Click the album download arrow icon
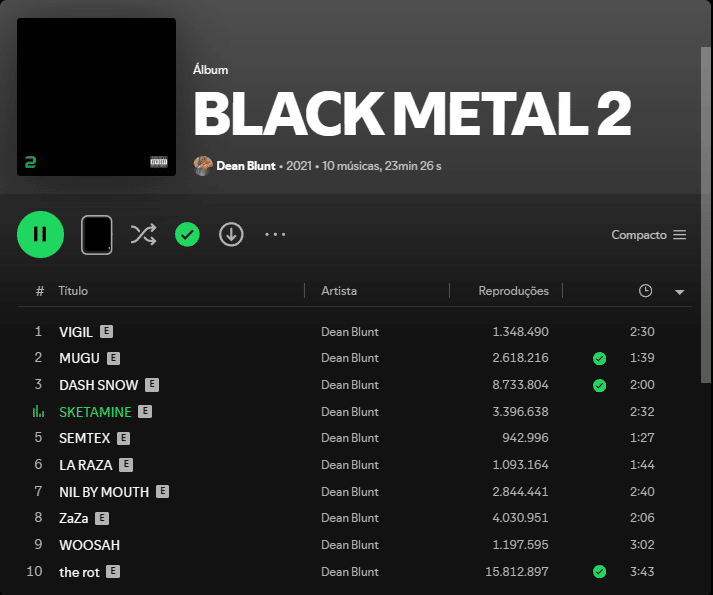Screen dimensions: 713x595 [x=231, y=234]
